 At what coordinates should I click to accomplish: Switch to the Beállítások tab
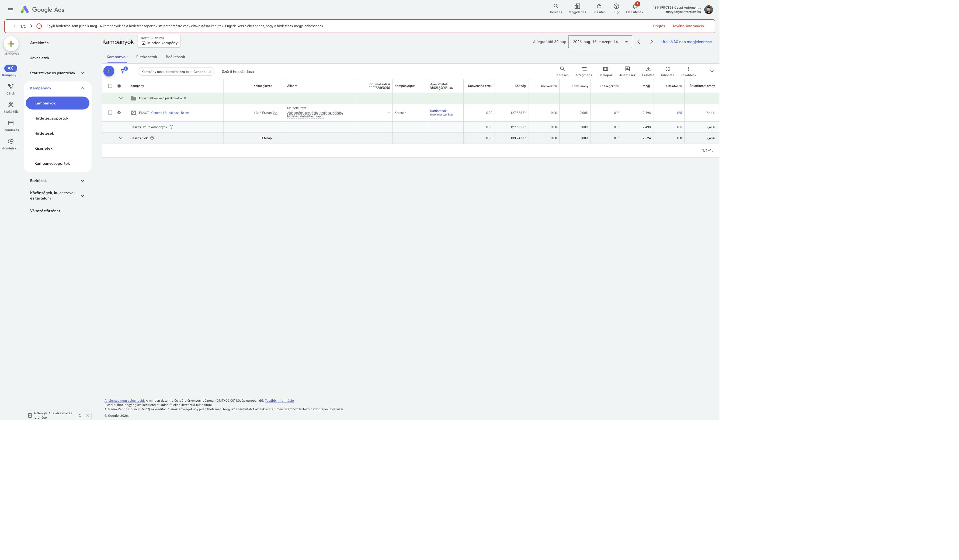[x=175, y=57]
